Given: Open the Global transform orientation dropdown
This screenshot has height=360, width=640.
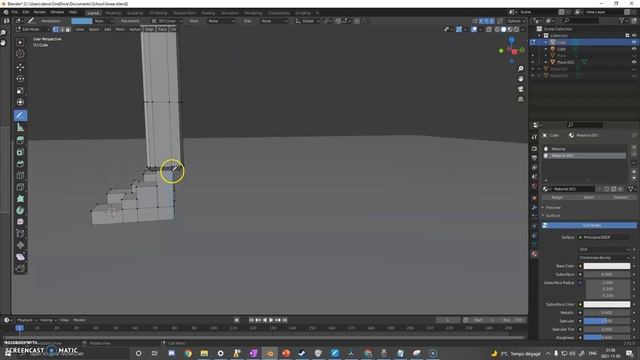Looking at the screenshot, I should click(307, 21).
